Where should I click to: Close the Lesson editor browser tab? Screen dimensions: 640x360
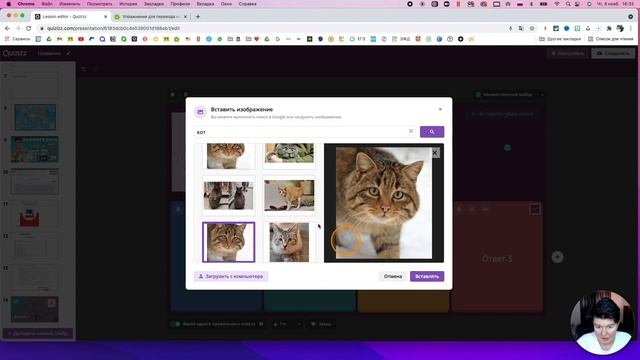(105, 17)
